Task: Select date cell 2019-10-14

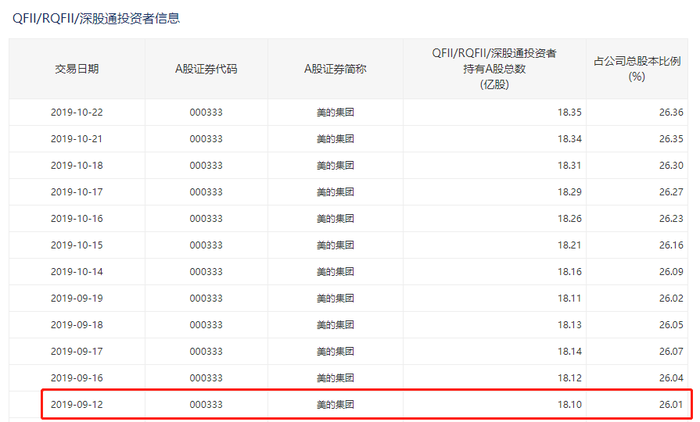Action: click(x=77, y=272)
